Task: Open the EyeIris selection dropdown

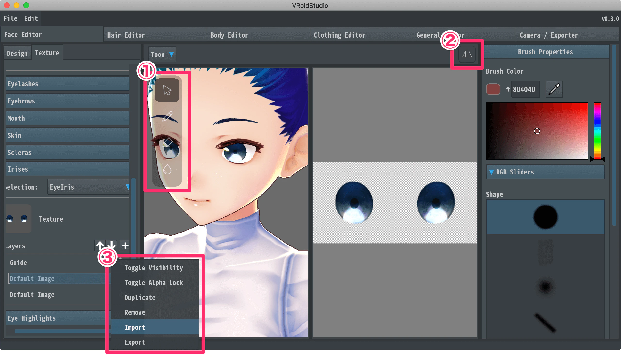Action: pyautogui.click(x=89, y=187)
